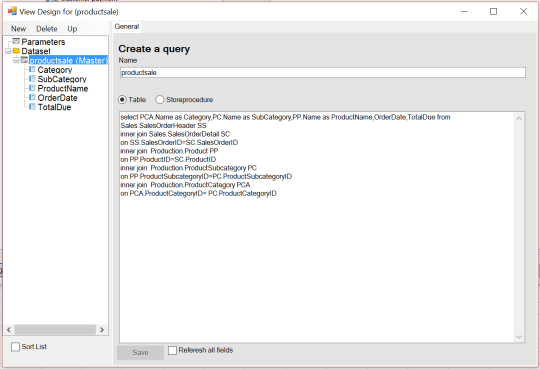Collapse the Dataset tree node
540x369 pixels.
point(8,51)
